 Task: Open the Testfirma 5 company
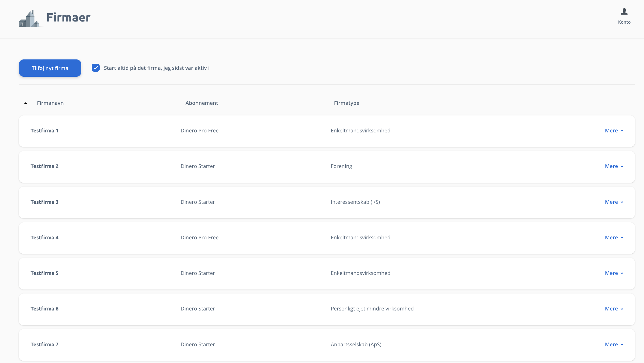coord(44,273)
